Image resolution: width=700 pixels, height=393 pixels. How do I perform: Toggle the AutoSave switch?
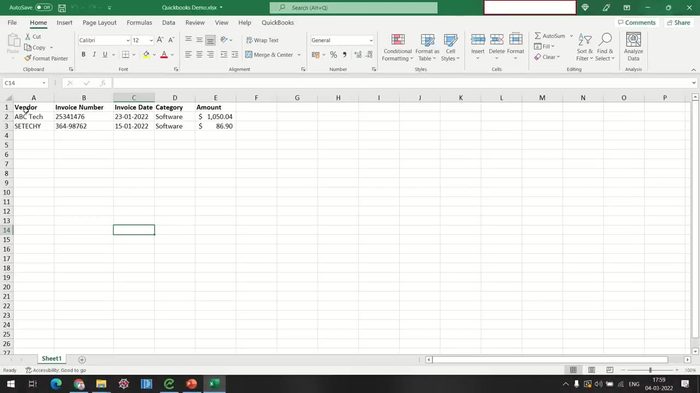coord(44,8)
